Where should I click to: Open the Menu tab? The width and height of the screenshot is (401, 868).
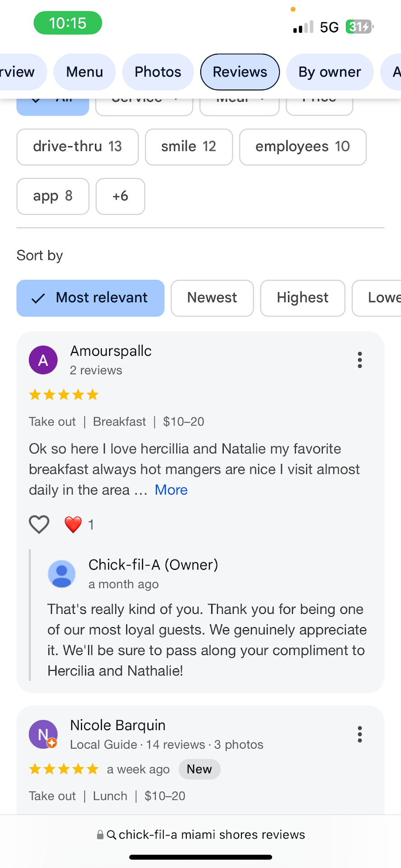point(85,72)
